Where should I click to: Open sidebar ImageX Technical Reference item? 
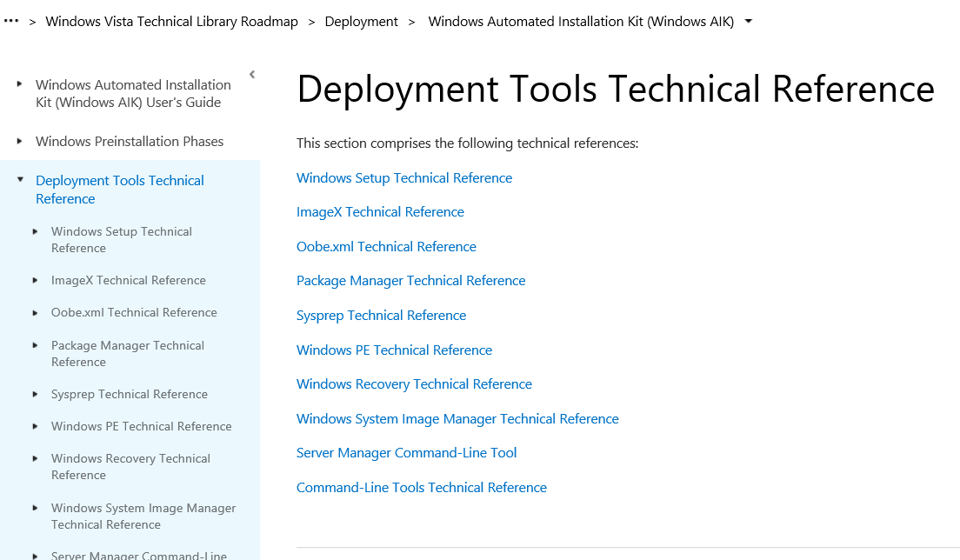click(128, 280)
